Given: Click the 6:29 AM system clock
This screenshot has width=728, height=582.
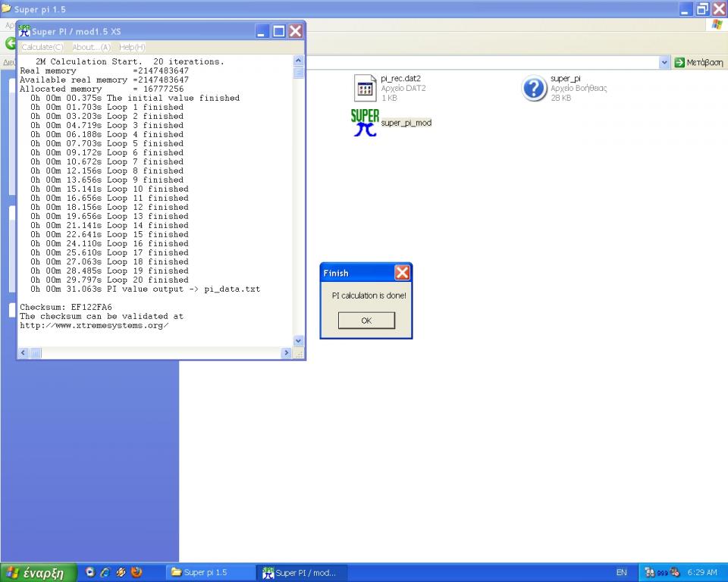Looking at the screenshot, I should tap(702, 573).
